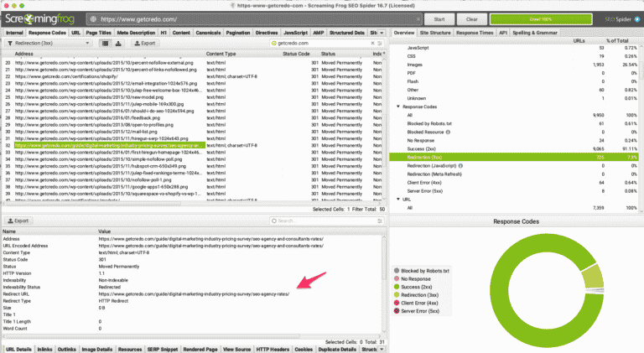
Task: Collapse the URL tree section
Action: click(398, 199)
